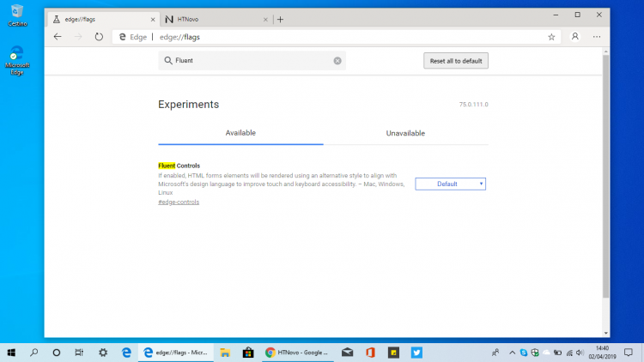
Task: Go back using the browser back arrow
Action: [x=58, y=37]
